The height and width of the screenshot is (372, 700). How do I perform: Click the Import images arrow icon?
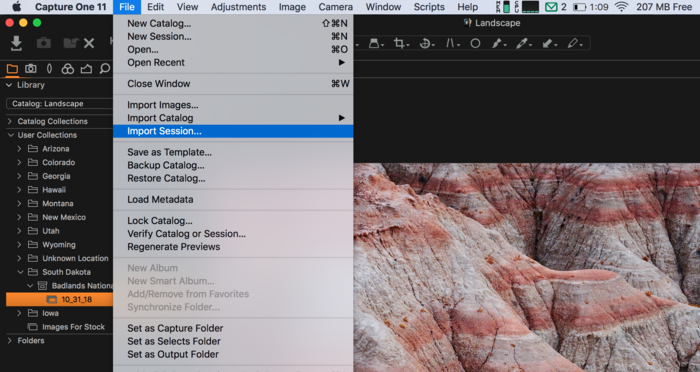pyautogui.click(x=17, y=43)
